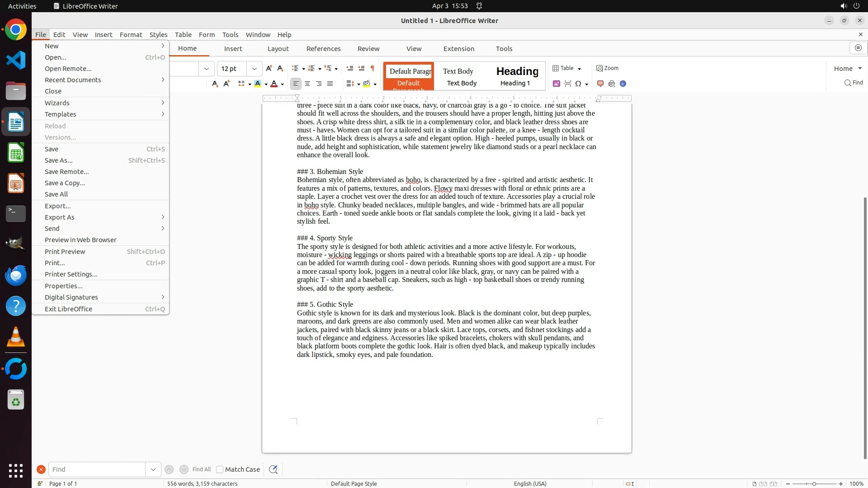Center align the paragraph text
Screen dimensions: 868x488
[x=307, y=84]
